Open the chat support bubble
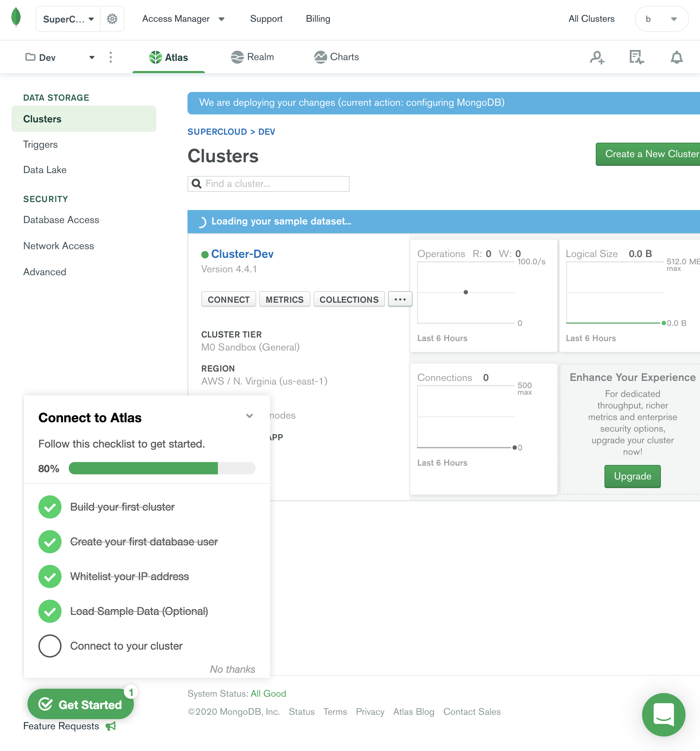 pos(663,714)
